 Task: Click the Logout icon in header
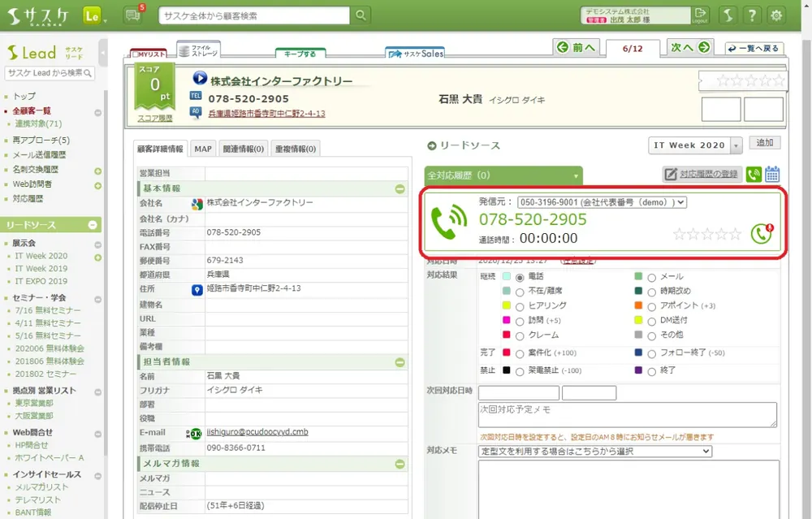point(700,15)
